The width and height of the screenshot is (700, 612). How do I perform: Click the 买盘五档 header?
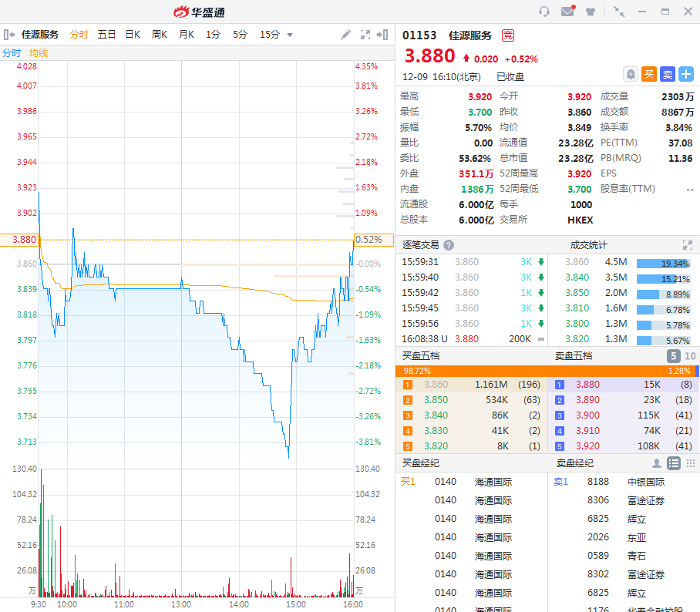point(421,356)
